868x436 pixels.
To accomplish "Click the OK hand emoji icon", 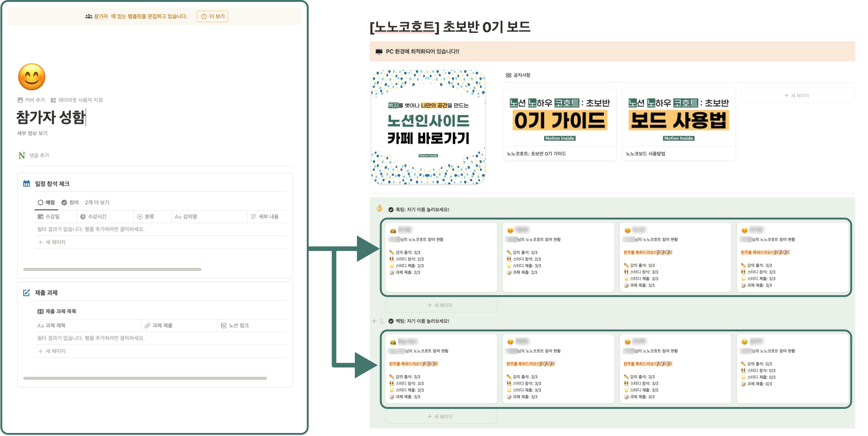I will (379, 208).
